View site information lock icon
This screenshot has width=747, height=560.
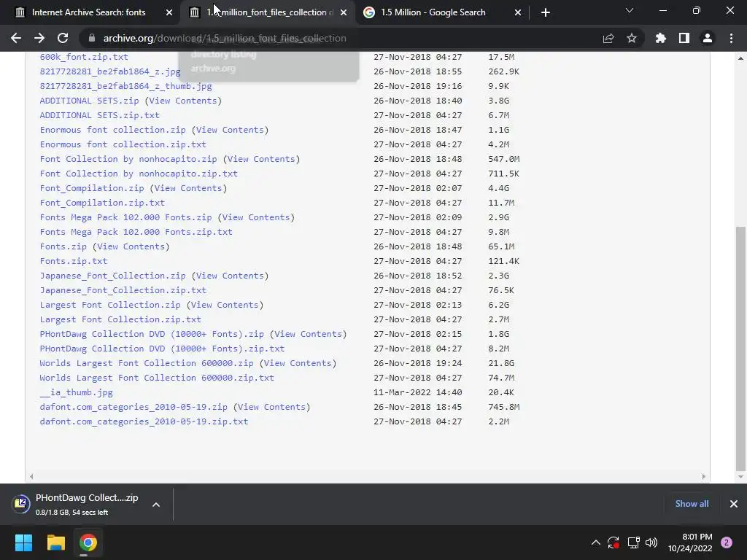pyautogui.click(x=92, y=38)
